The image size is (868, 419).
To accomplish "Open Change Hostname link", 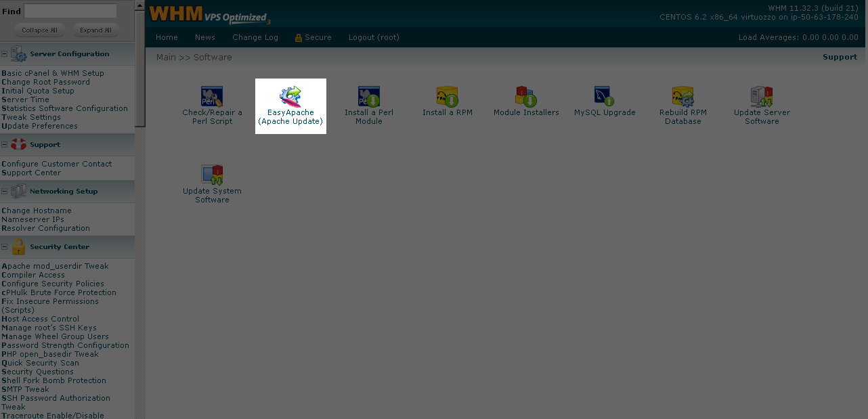I will 37,211.
